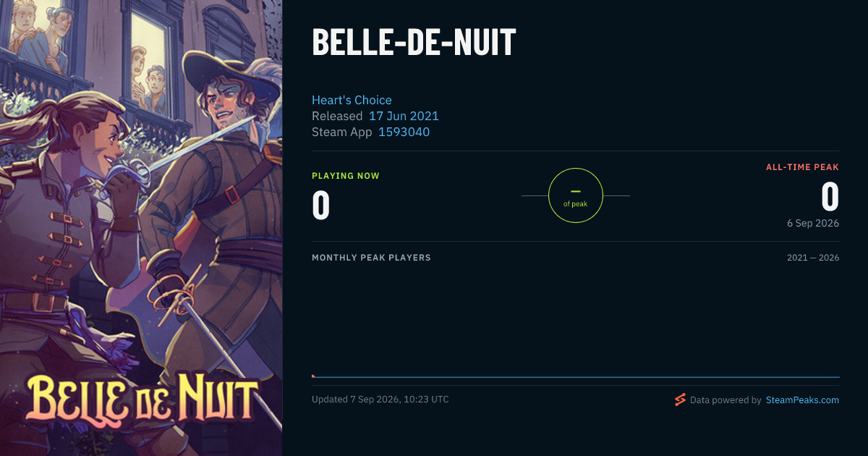Click the BELLE-DE-NUIT title heading
This screenshot has height=456, width=868.
point(414,43)
